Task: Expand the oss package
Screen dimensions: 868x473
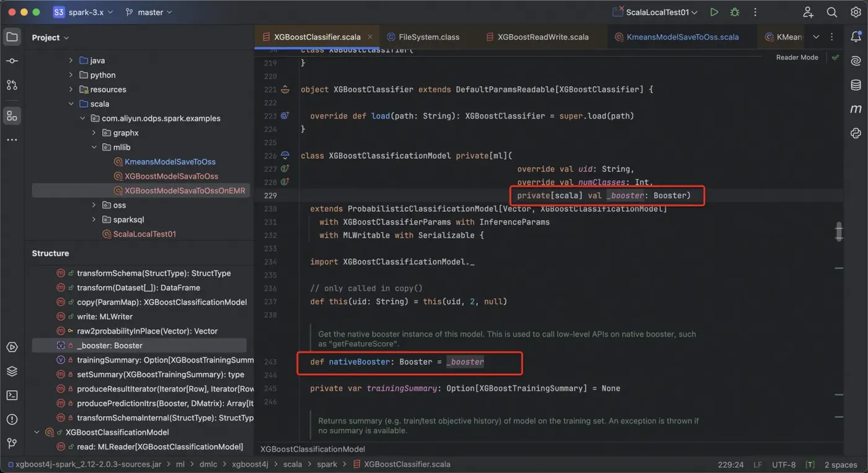Action: click(x=94, y=205)
